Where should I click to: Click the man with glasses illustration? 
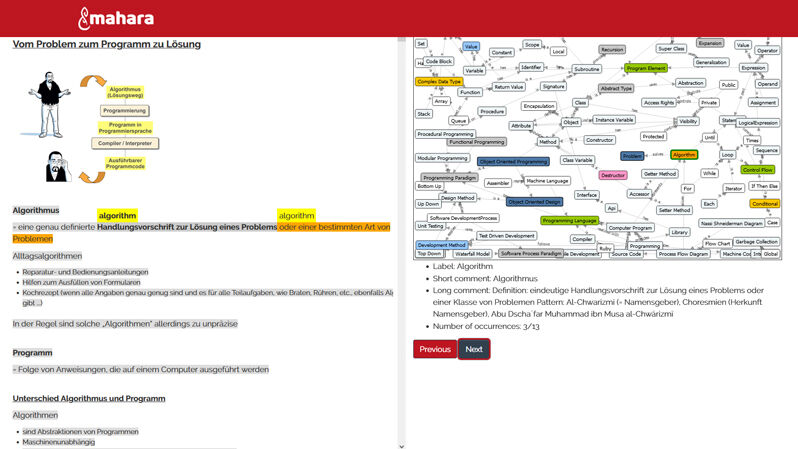pyautogui.click(x=57, y=167)
